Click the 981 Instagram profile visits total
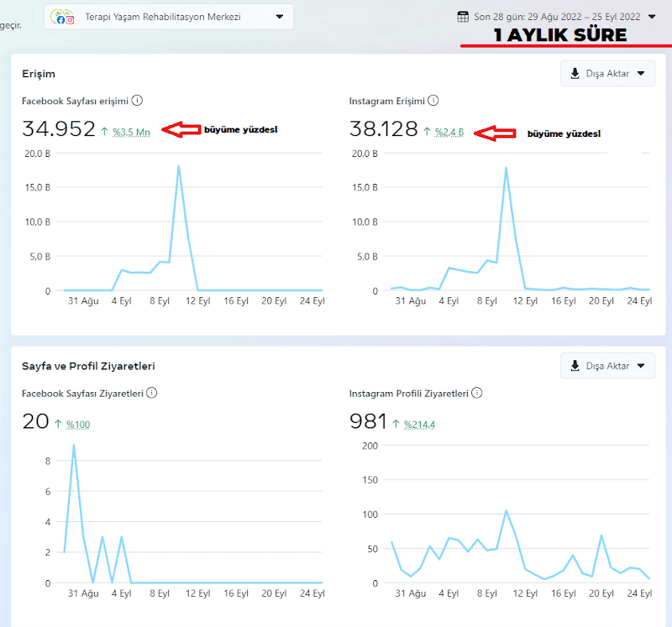Screen dimensions: 672x627 click(368, 421)
